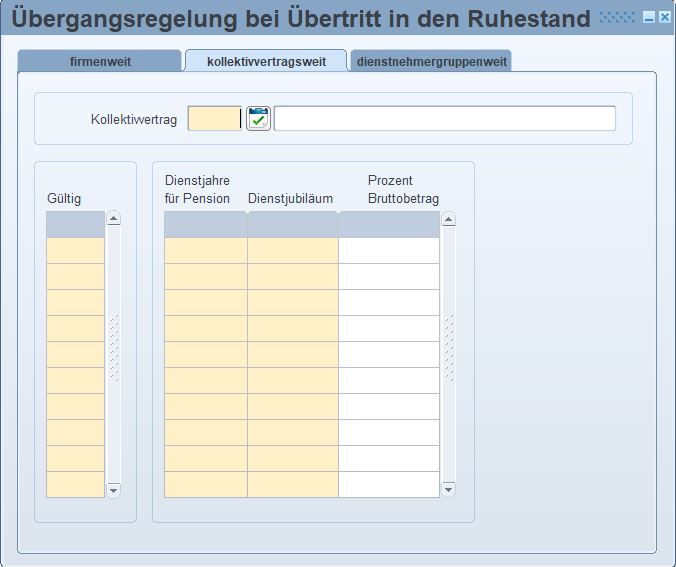Select the kollektivvertragsweit tab
Viewport: 676px width, 567px height.
[x=266, y=62]
